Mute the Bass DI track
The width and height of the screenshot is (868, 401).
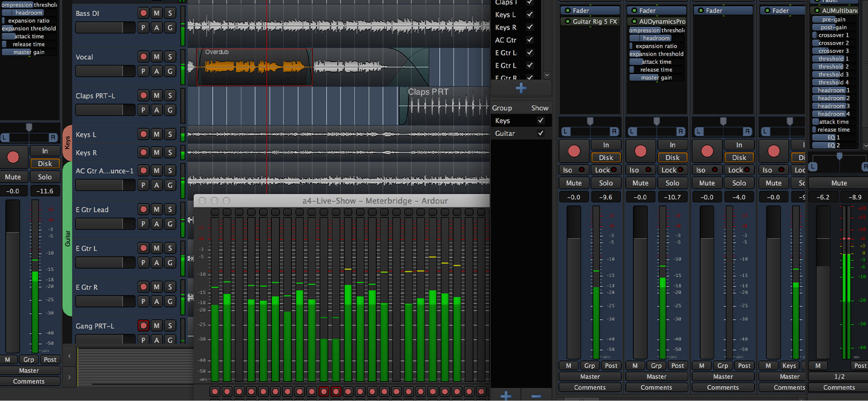pos(156,13)
